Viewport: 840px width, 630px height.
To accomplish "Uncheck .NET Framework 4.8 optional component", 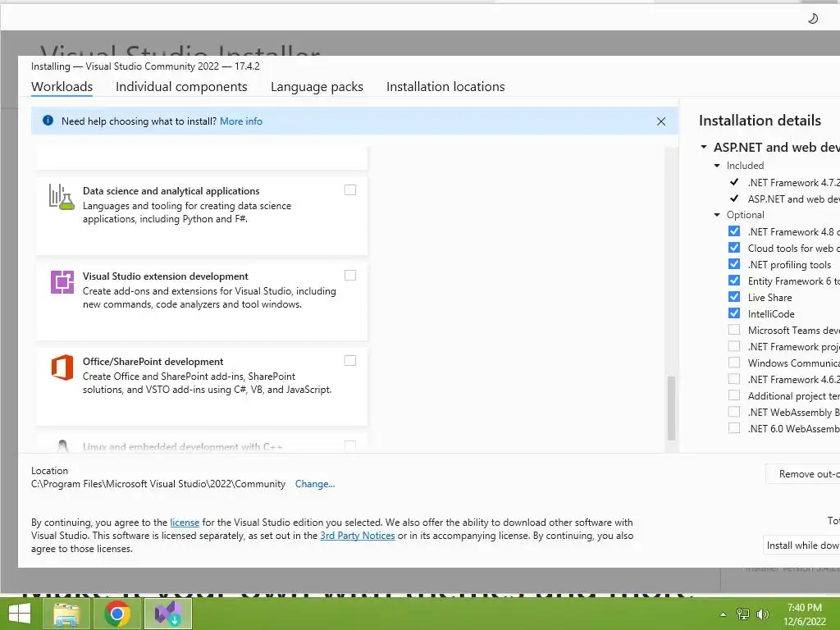I will pyautogui.click(x=734, y=231).
